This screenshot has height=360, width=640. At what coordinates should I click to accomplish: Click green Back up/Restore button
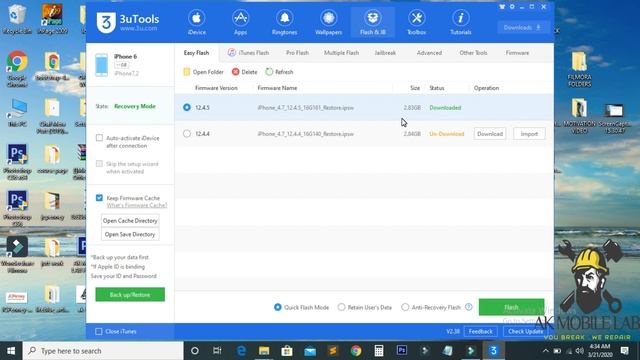pos(130,294)
